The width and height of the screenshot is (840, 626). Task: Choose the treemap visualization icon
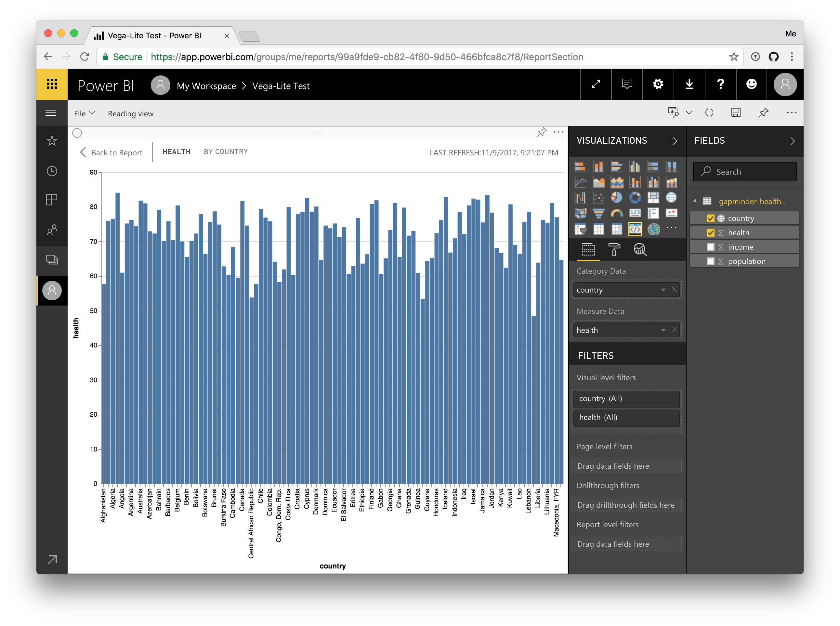(653, 197)
